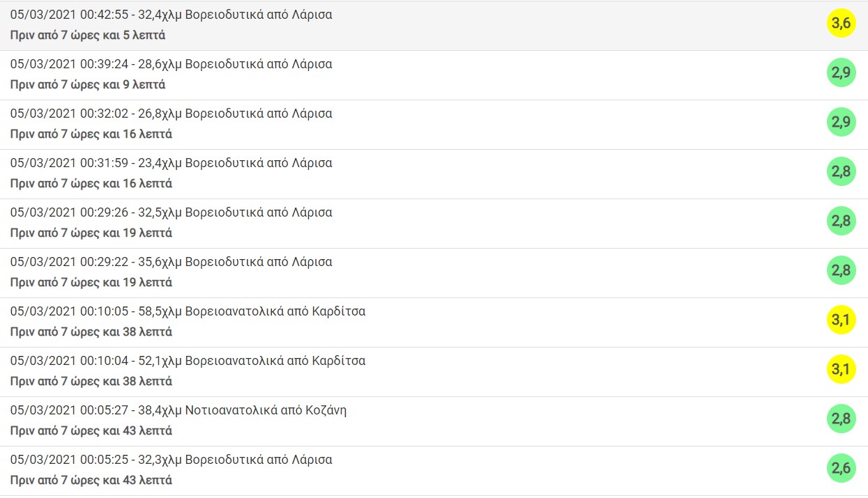This screenshot has height=498, width=868.
Task: Click the 2,8 badge for the 00:31:59 earthquake
Action: click(841, 172)
